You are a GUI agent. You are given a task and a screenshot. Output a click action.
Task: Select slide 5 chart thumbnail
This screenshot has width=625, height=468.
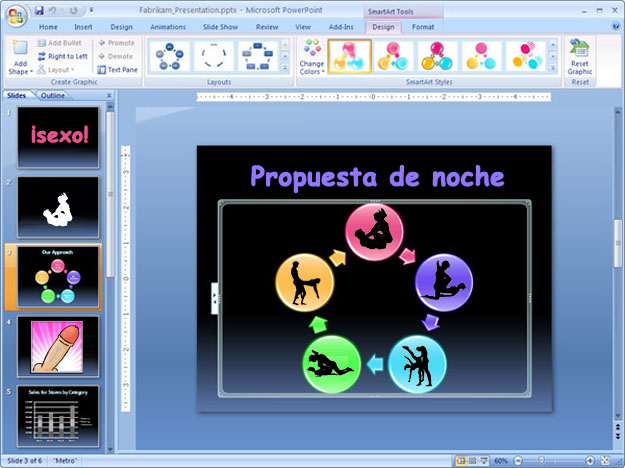click(x=58, y=416)
